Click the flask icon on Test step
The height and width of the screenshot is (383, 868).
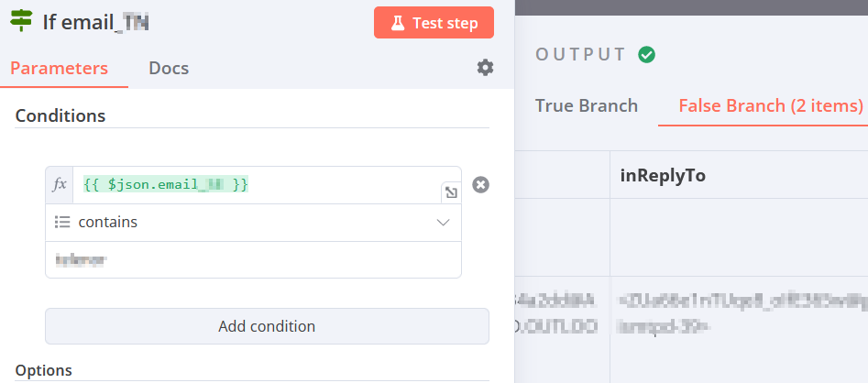pyautogui.click(x=398, y=23)
